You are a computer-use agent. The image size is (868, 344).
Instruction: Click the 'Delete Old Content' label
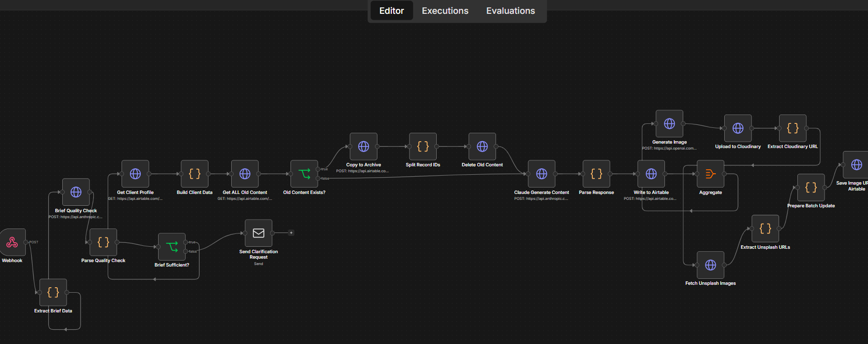[x=482, y=165]
